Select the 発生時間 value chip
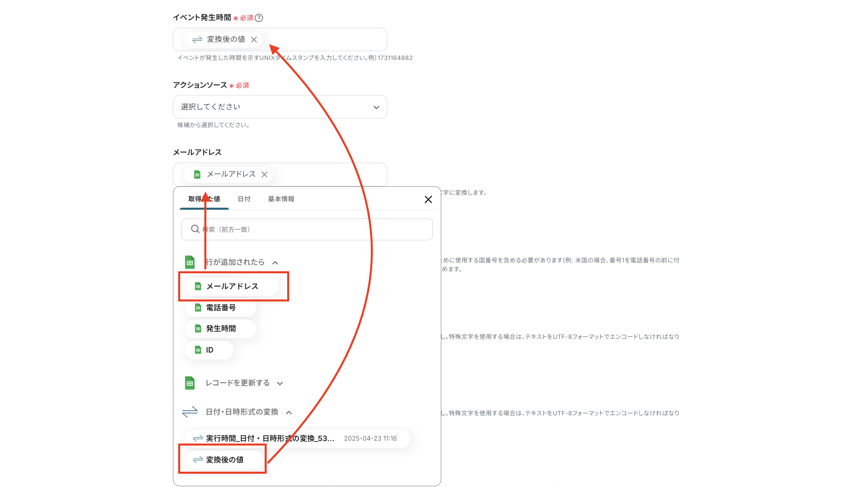The image size is (868, 487). click(220, 329)
